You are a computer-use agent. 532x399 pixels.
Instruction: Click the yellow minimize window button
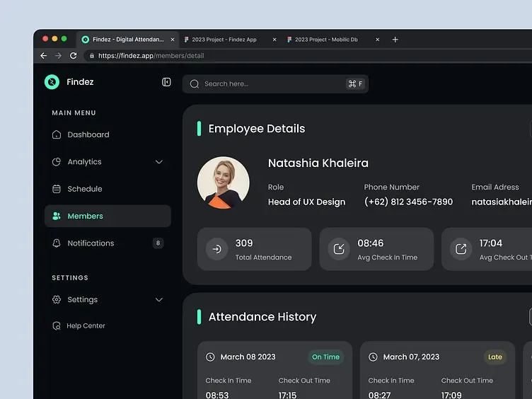coord(54,39)
